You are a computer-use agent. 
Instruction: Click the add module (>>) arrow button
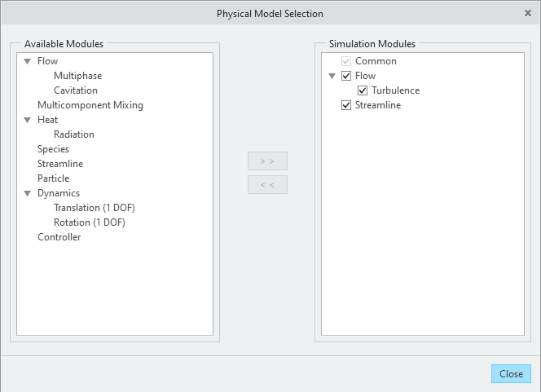[267, 161]
